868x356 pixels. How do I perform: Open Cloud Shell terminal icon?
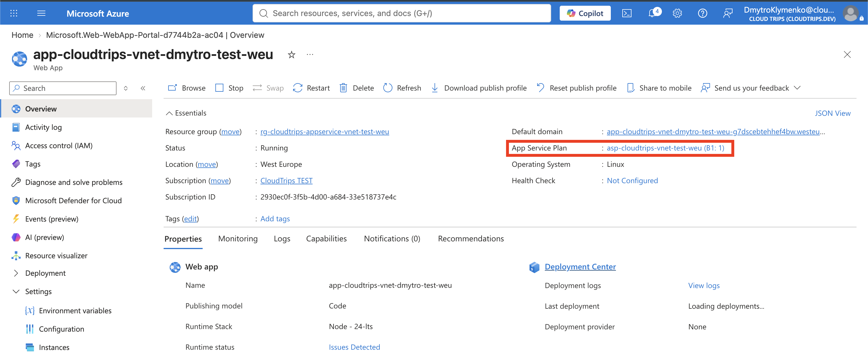point(627,13)
